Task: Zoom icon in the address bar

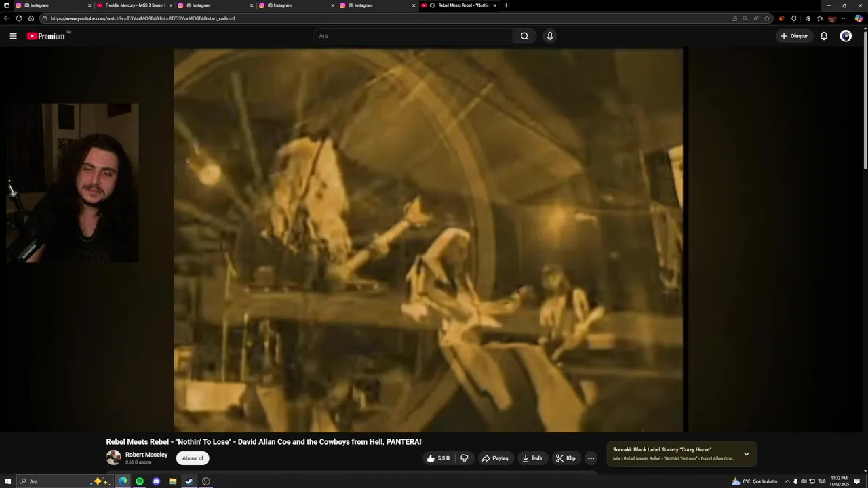Action: 745,18
